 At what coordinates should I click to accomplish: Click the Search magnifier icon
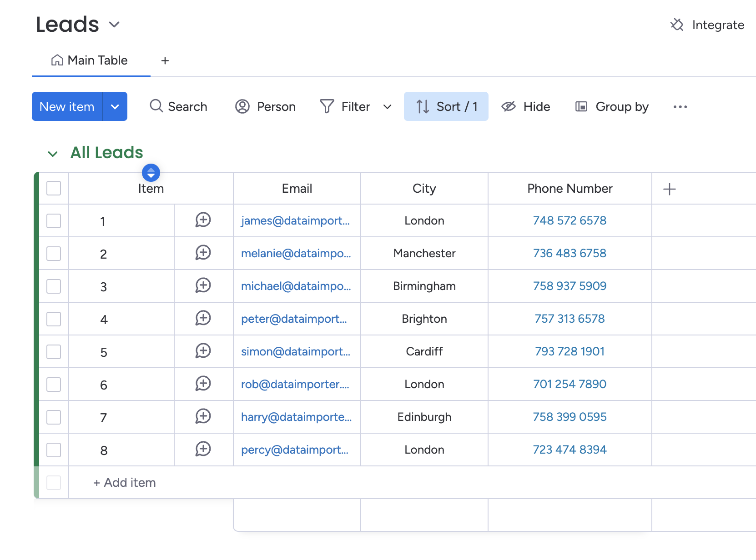click(156, 106)
